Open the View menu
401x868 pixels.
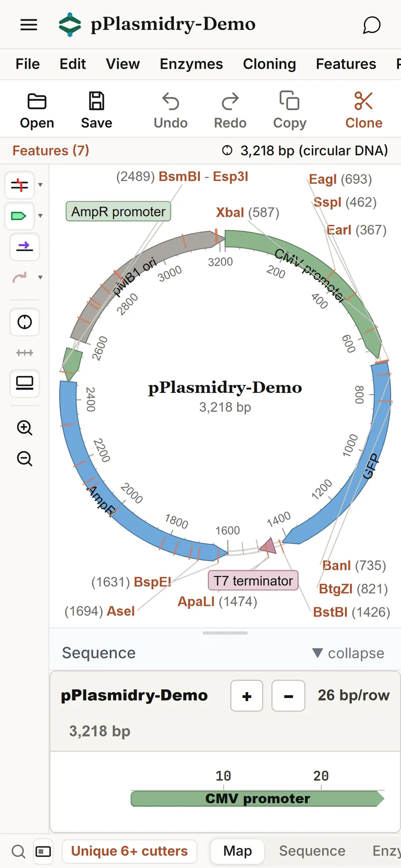123,64
